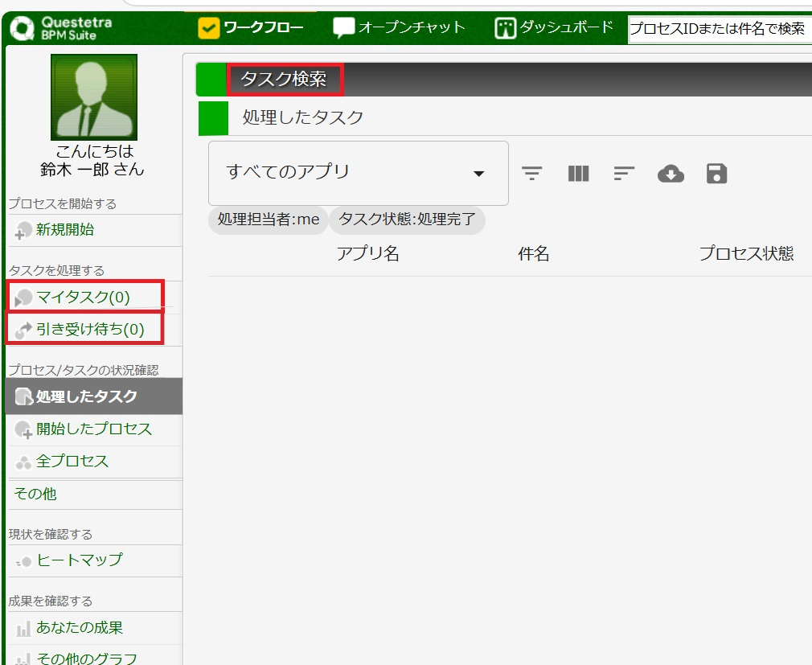Open the sort options icon
Screen dimensions: 812x665
point(624,173)
